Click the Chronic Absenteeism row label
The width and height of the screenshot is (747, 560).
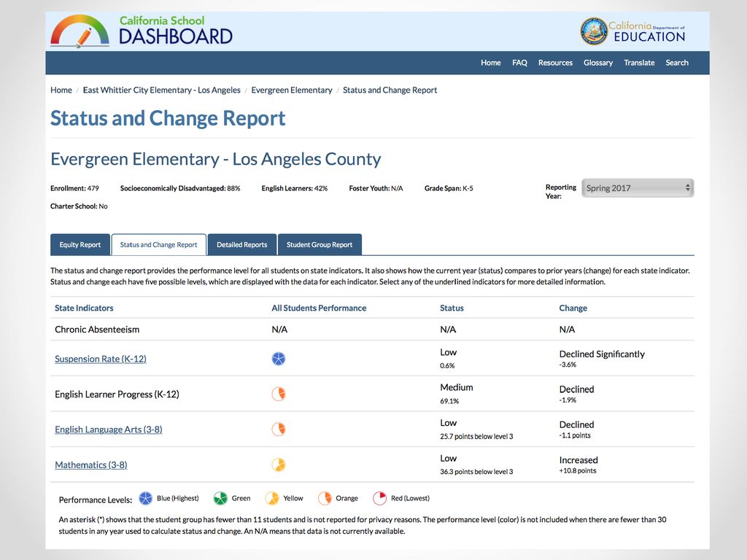tap(97, 330)
